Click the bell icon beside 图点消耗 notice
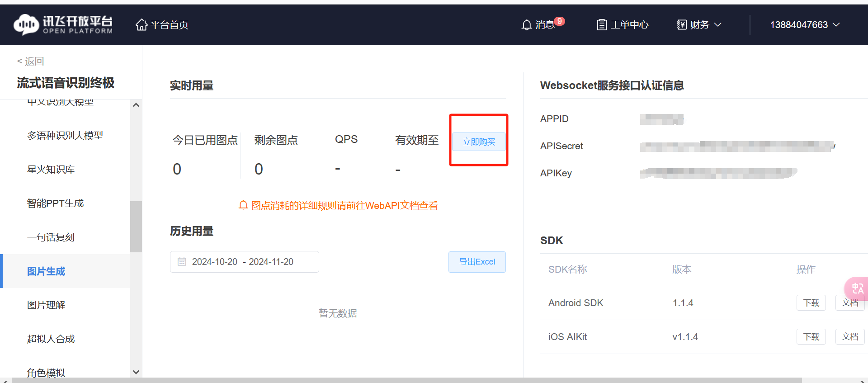 [243, 205]
